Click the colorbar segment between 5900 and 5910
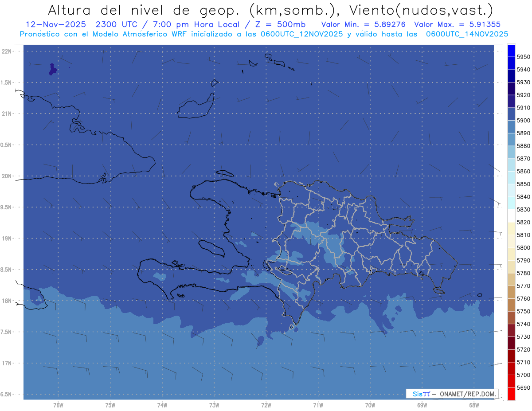This screenshot has height=411, width=532. (511, 114)
